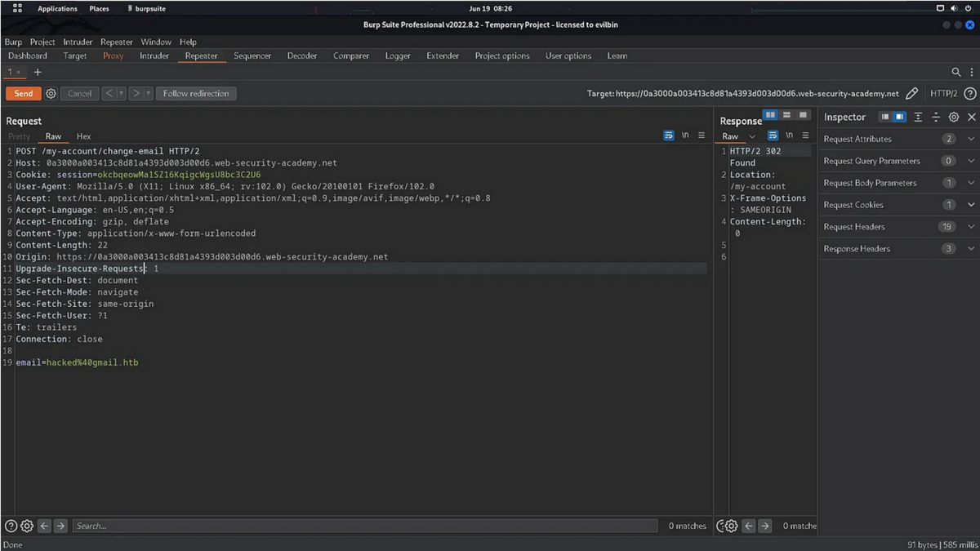The height and width of the screenshot is (551, 980).
Task: Click Follow redirection button
Action: [196, 94]
